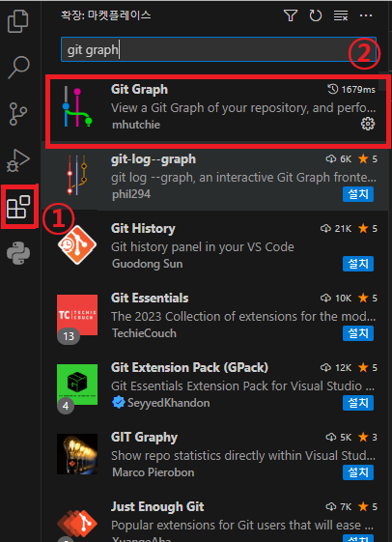392x542 pixels.
Task: Open the GIT Graphy extension title
Action: (144, 438)
